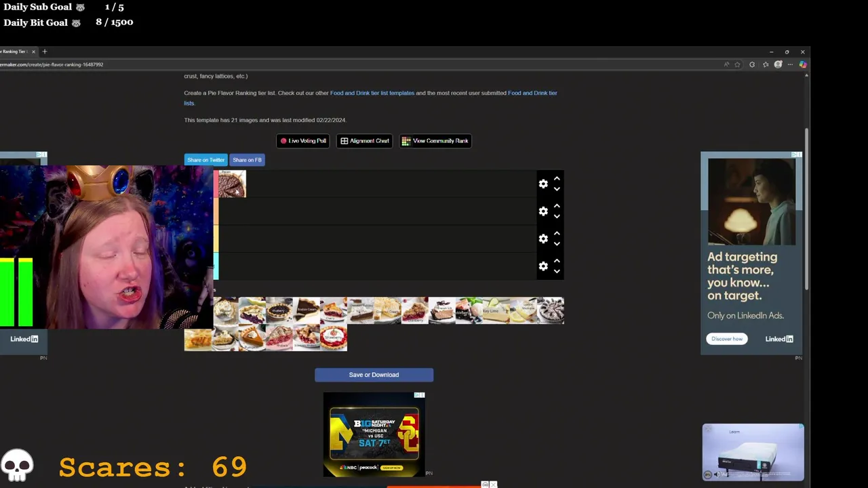Select the Strawberry Rhubarb pie image
This screenshot has width=868, height=488.
306,338
